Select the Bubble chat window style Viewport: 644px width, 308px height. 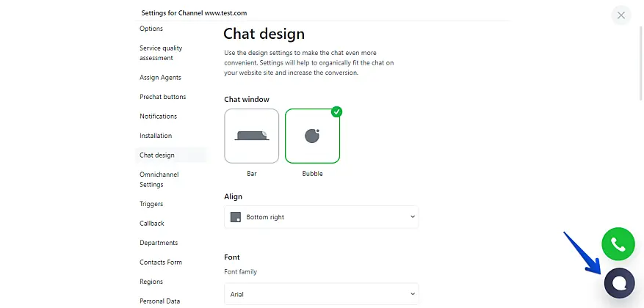pyautogui.click(x=312, y=136)
